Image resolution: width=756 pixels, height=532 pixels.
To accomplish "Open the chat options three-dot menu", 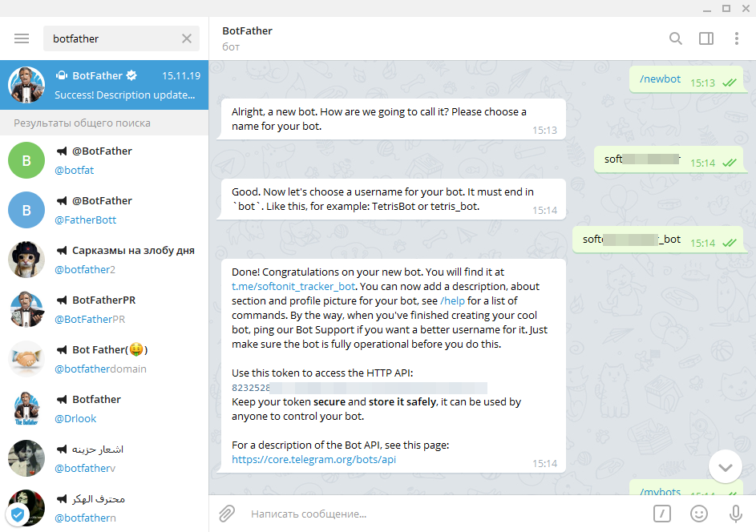I will [x=737, y=38].
